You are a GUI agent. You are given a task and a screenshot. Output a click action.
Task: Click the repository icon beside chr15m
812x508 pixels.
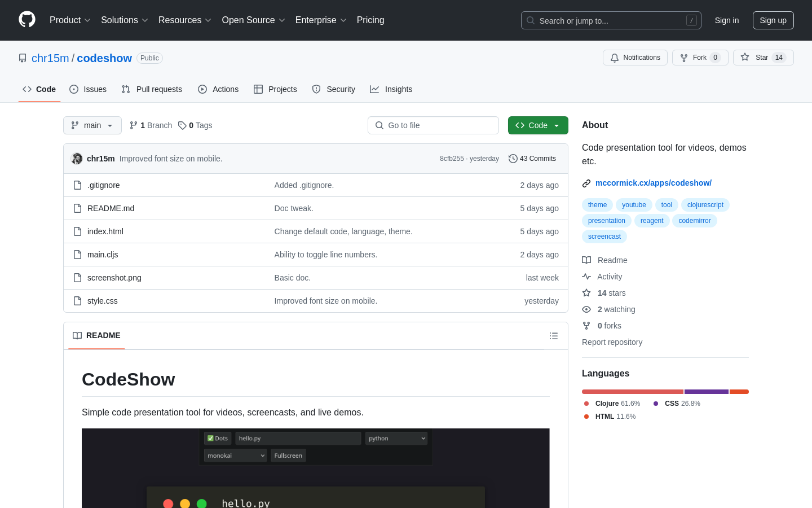(23, 58)
